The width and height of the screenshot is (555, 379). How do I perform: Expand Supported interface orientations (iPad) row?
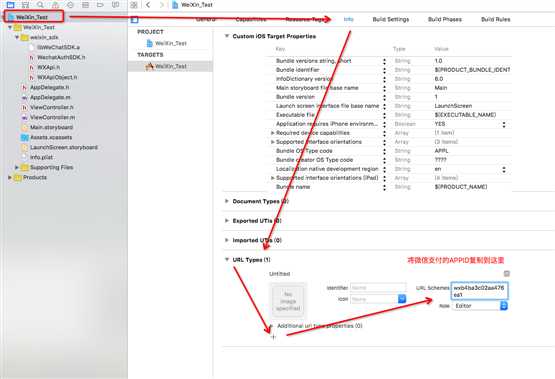pyautogui.click(x=273, y=178)
